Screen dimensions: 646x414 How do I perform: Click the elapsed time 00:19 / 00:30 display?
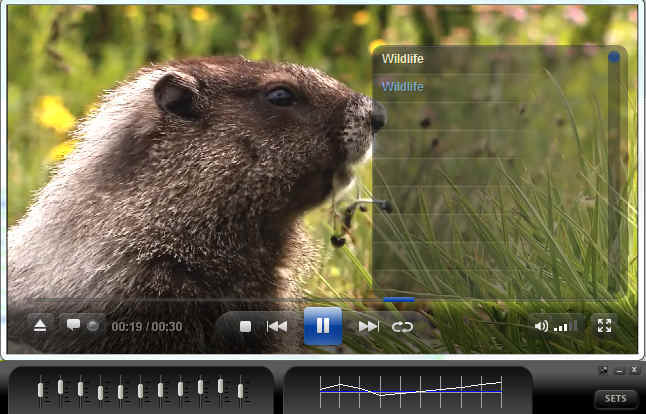[147, 326]
